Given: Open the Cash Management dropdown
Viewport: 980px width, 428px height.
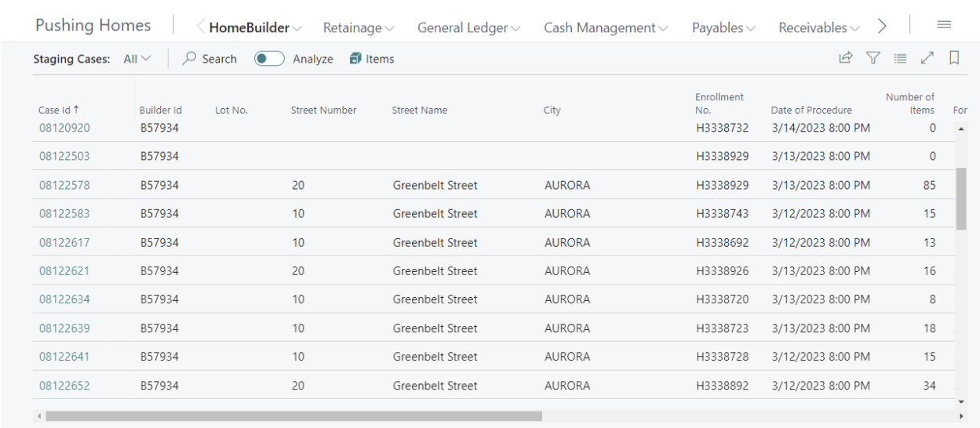Looking at the screenshot, I should click(x=605, y=27).
